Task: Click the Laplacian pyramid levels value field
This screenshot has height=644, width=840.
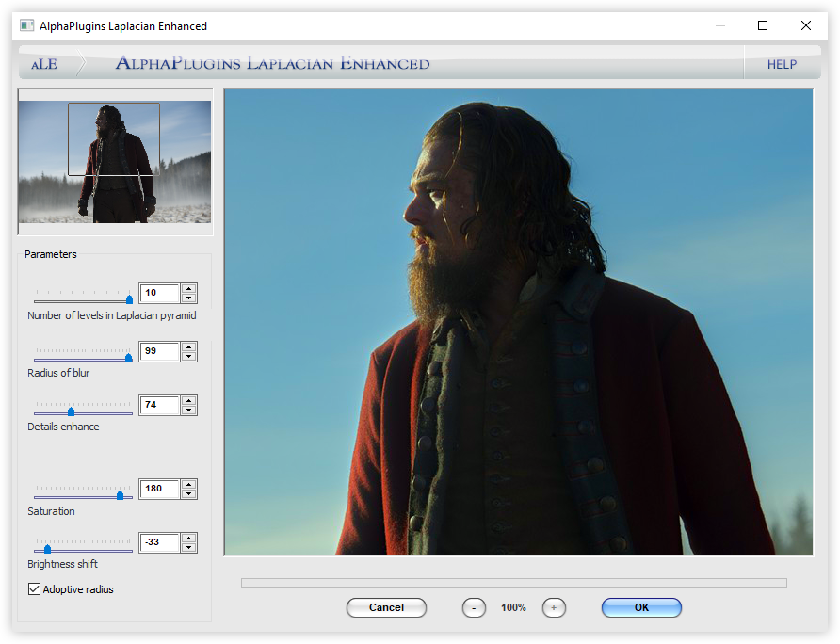Action: click(159, 293)
